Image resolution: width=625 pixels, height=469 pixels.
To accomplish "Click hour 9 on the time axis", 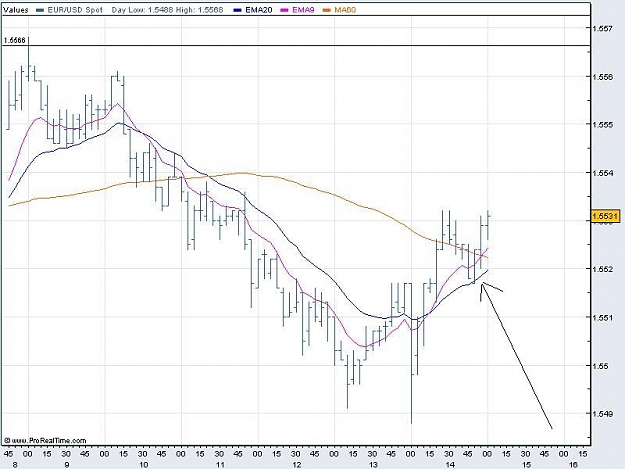I will pos(67,465).
